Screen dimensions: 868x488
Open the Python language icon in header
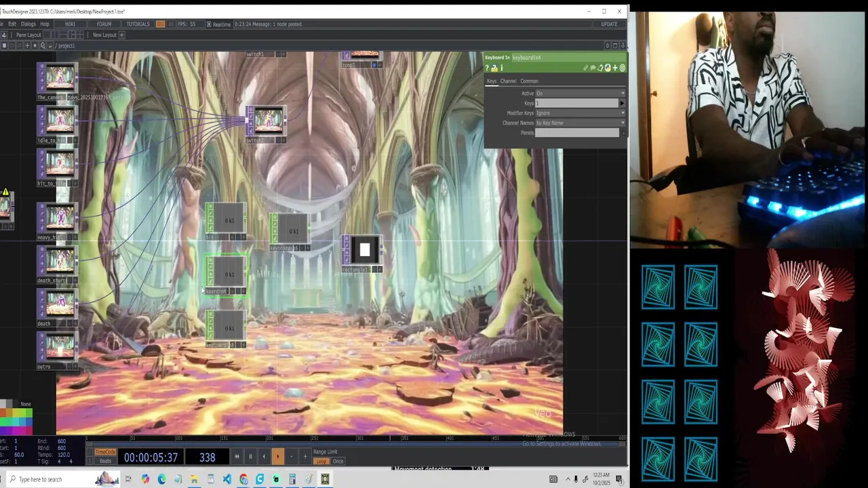tap(608, 68)
